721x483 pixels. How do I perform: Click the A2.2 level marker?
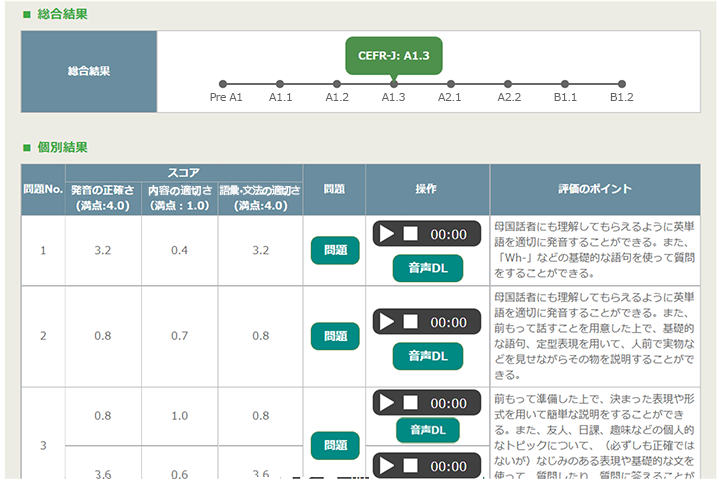(x=508, y=84)
